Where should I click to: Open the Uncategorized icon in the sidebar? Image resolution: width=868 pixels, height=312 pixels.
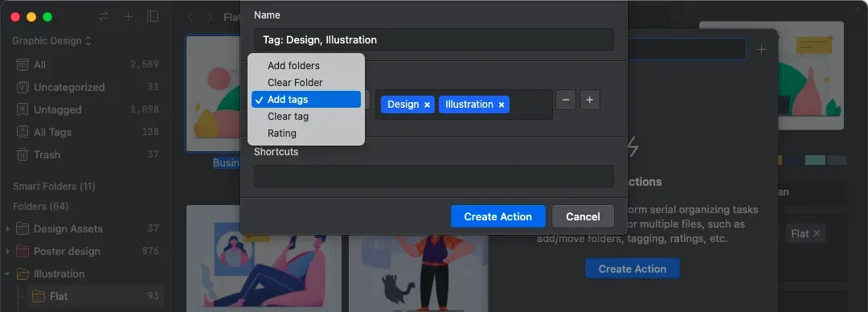click(23, 87)
